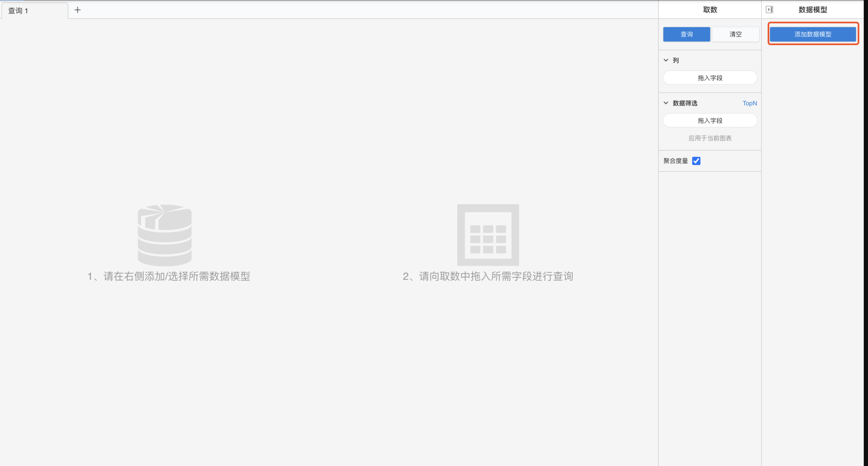This screenshot has height=466, width=868.
Task: Click hint text about adding data model
Action: point(169,276)
